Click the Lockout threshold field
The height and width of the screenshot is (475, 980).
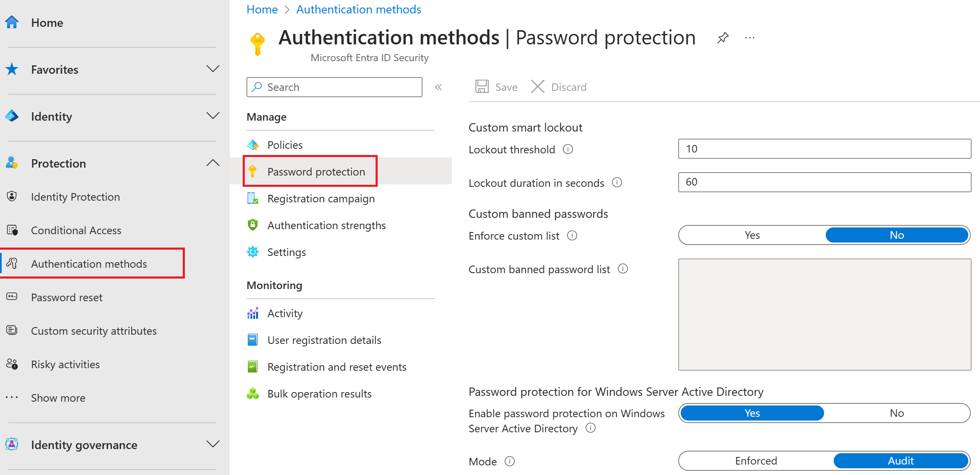pyautogui.click(x=824, y=149)
